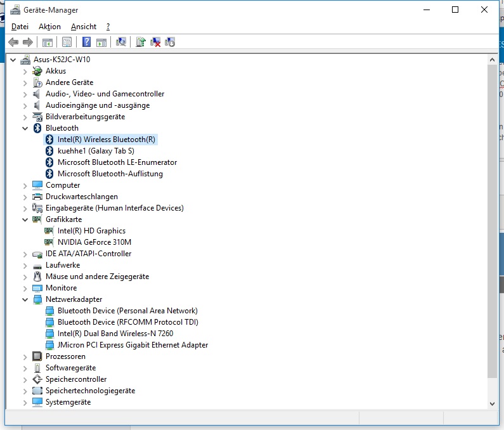The image size is (504, 430).
Task: Select Bluetooth Device (Personal Area Network)
Action: (x=127, y=311)
